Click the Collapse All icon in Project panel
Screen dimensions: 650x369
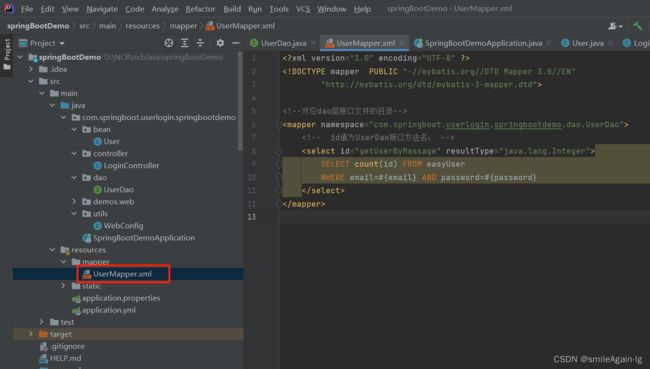click(x=200, y=43)
